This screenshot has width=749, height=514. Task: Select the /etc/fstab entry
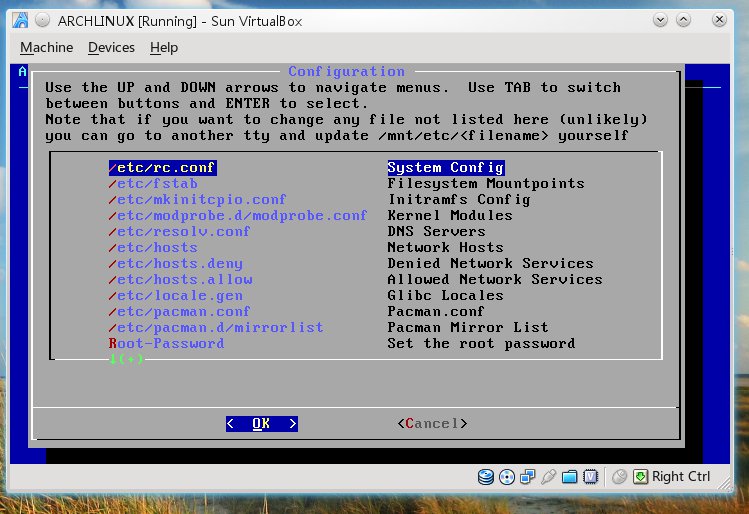coord(153,183)
